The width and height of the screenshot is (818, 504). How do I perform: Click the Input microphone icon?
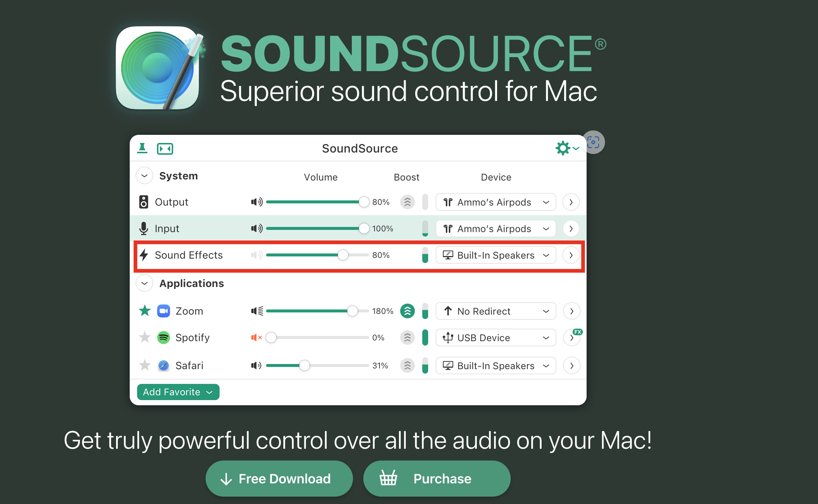point(144,228)
